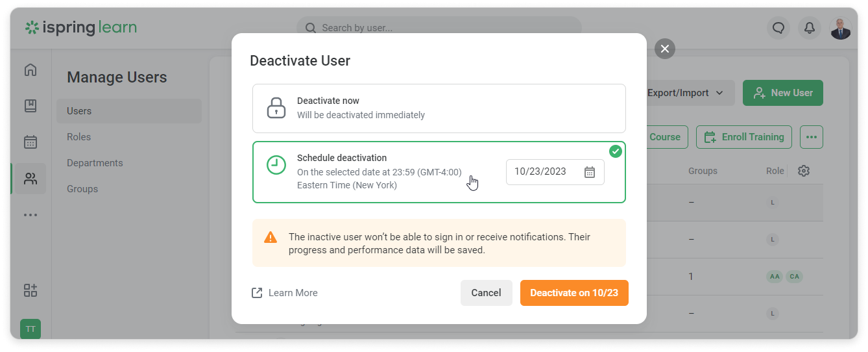Open the calendar icon in left sidebar
This screenshot has height=352, width=868.
(30, 142)
